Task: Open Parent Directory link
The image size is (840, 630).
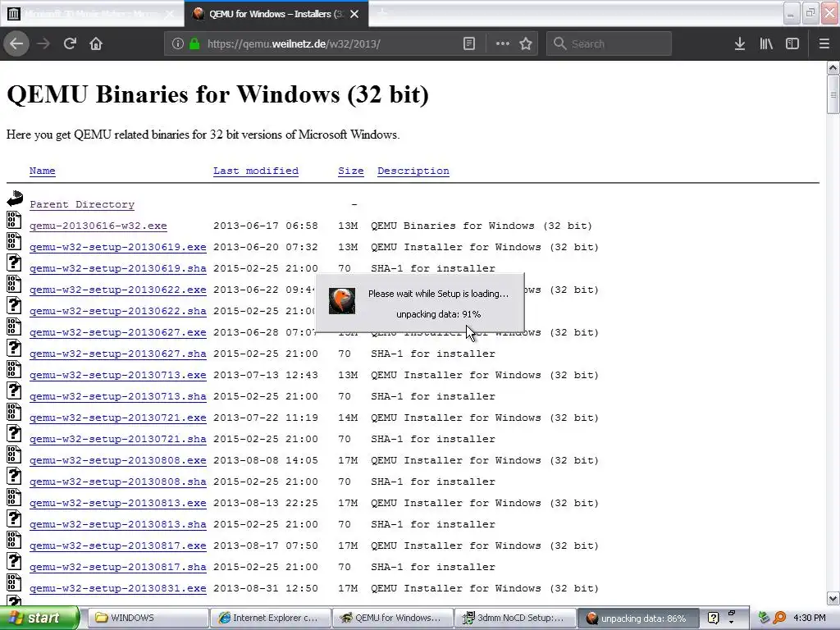Action: click(82, 204)
